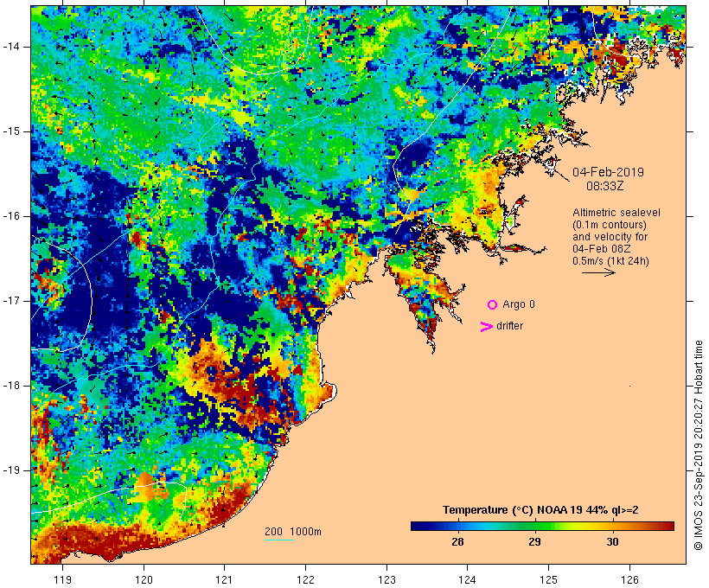Click the cyan 200m isobath legend line

point(279,540)
